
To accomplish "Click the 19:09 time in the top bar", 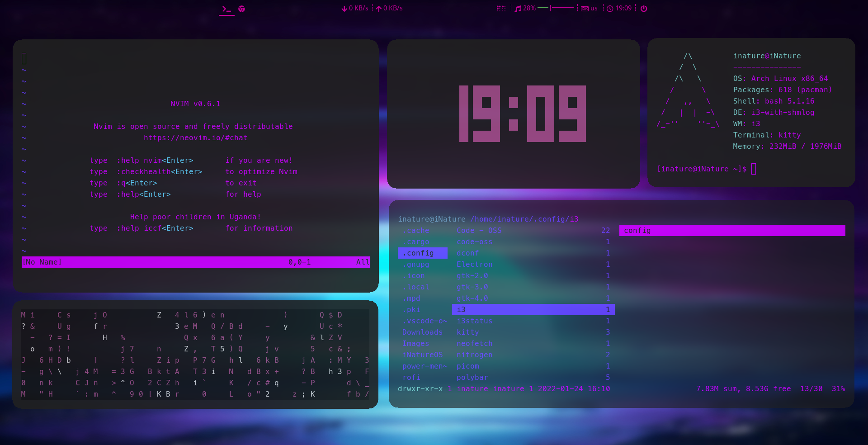I will [623, 9].
